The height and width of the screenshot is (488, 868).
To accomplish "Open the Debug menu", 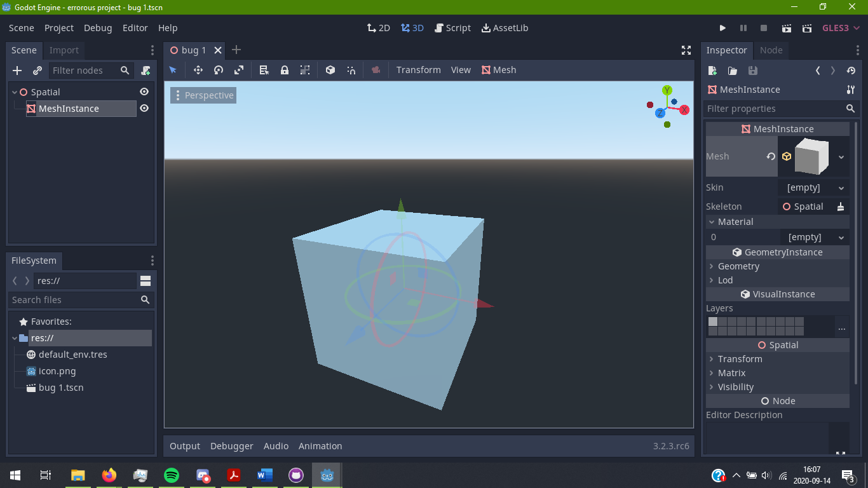I will click(x=98, y=28).
